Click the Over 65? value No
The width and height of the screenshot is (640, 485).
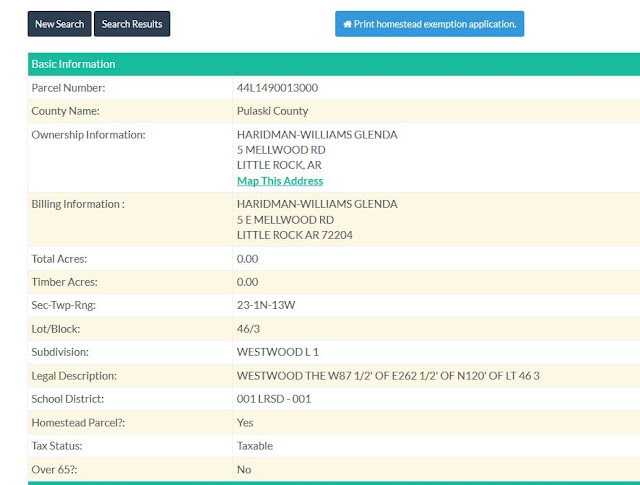pyautogui.click(x=244, y=469)
